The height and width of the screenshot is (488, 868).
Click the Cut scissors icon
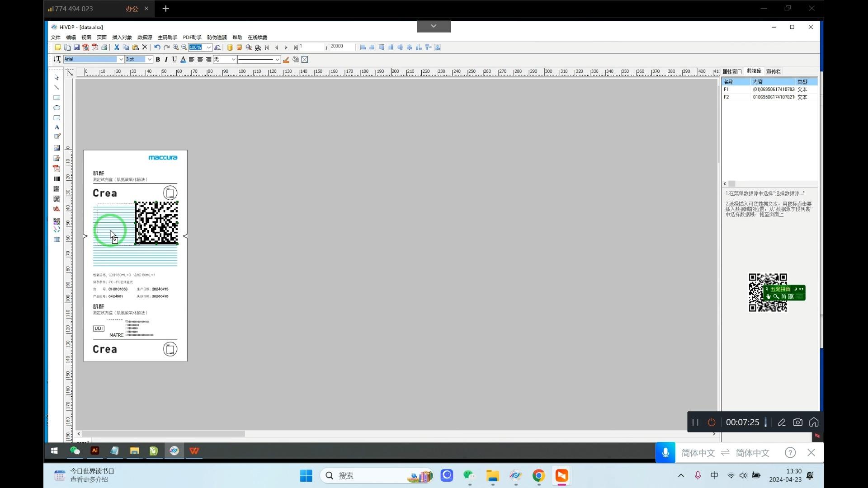coord(116,47)
